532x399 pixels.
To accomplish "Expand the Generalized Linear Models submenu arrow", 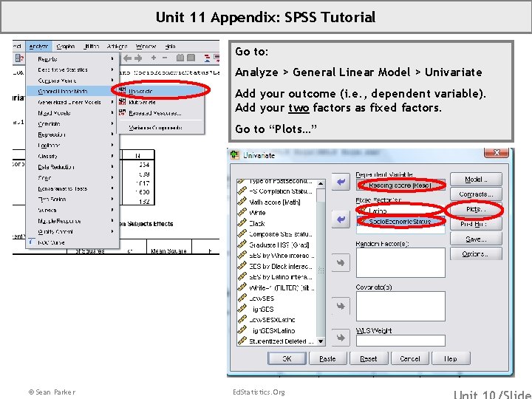I will click(112, 102).
